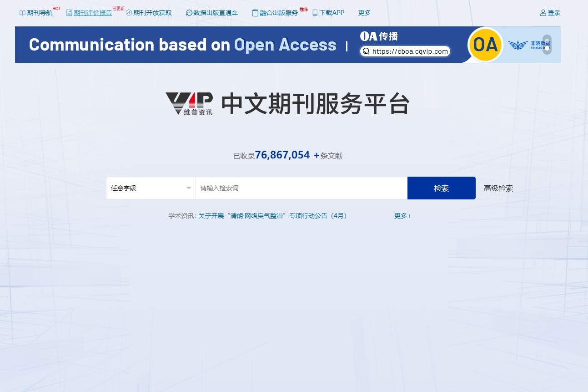This screenshot has height=392, width=588.
Task: Click the dropdown arrow beside 任意字段
Action: (189, 188)
